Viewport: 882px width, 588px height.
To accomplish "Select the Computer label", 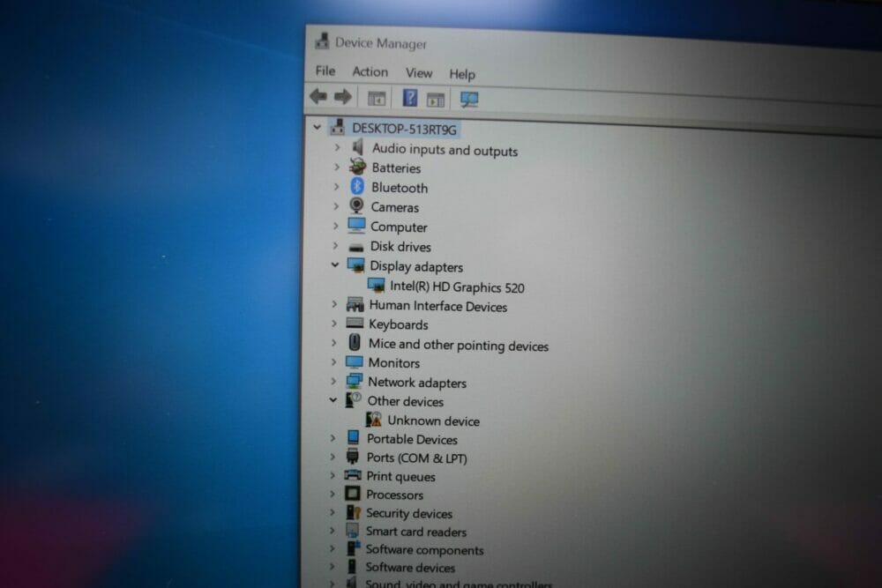I will [399, 227].
